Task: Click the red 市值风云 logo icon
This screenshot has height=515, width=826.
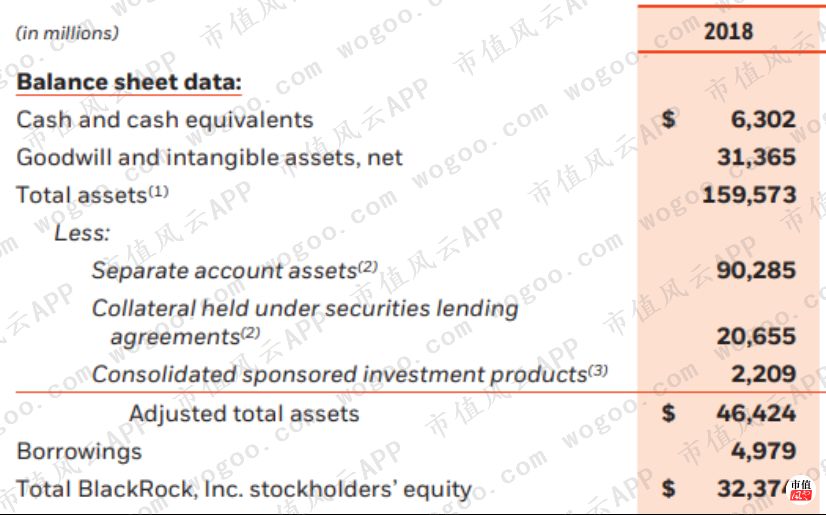Action: tap(800, 490)
